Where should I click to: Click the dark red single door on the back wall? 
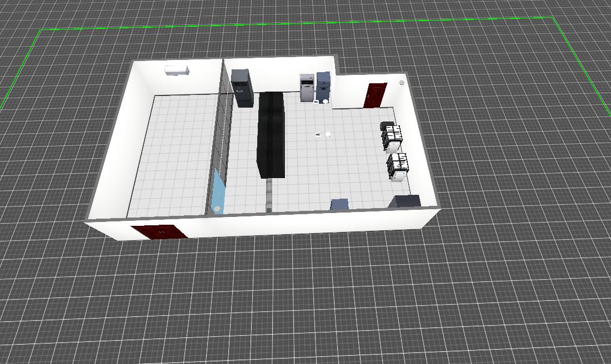[x=375, y=95]
